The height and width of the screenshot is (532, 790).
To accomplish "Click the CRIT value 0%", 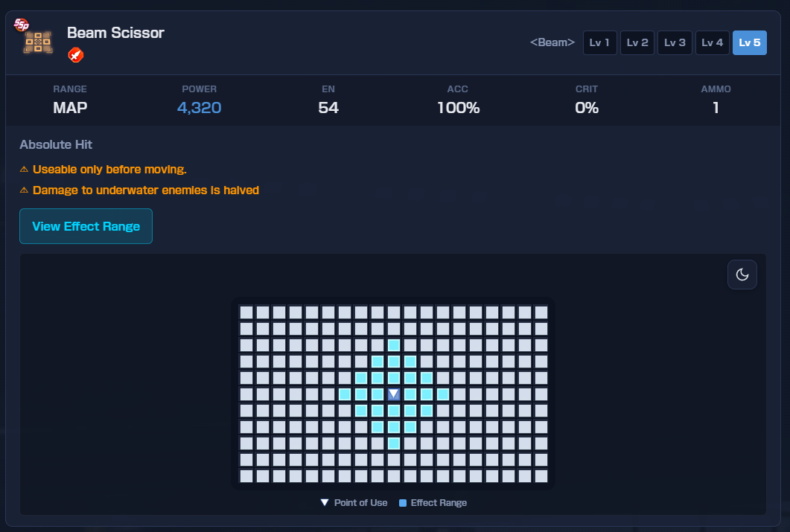I will 587,108.
